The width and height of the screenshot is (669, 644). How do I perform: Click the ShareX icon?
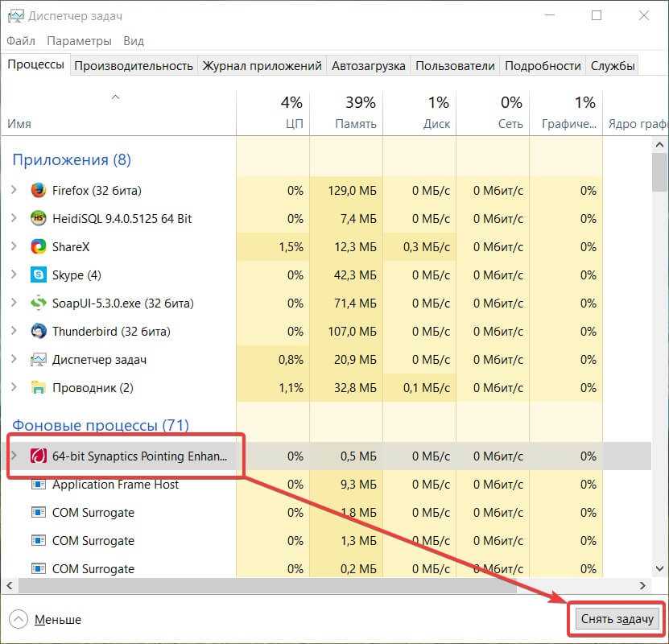(39, 247)
